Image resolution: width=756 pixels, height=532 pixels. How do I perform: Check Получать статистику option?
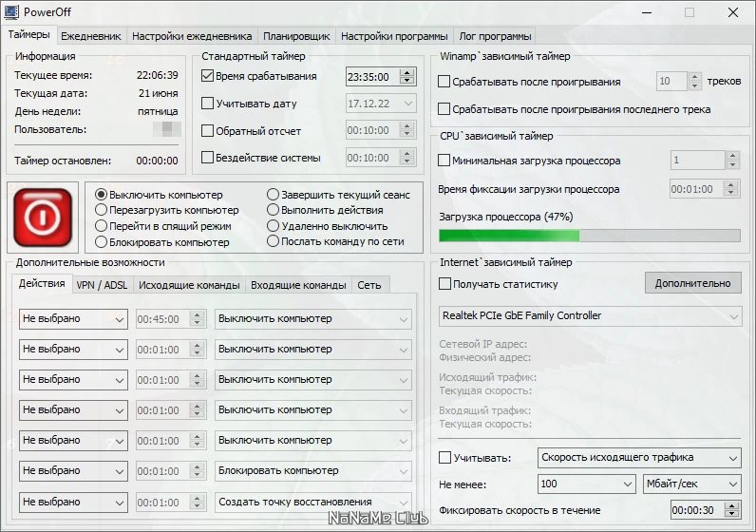tap(445, 284)
